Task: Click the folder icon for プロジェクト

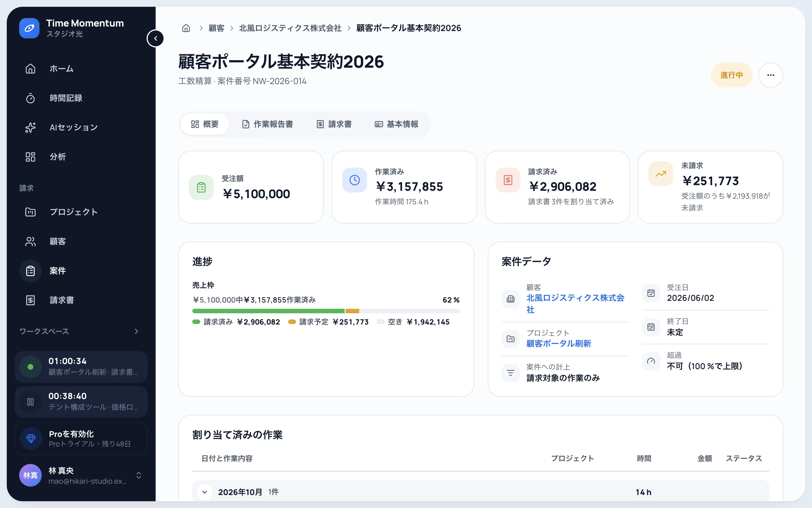Action: [30, 212]
